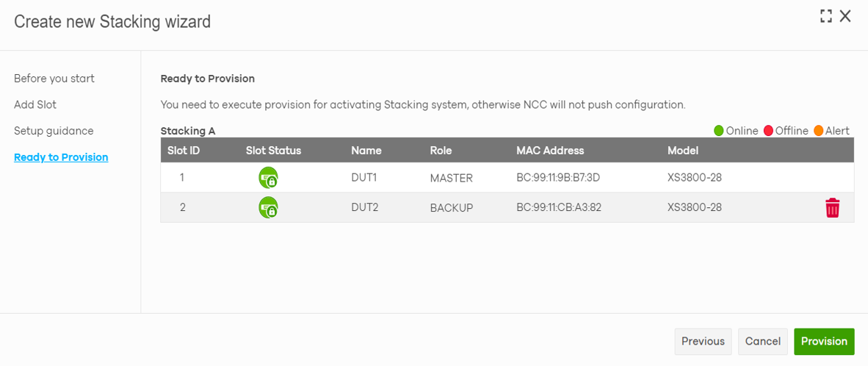Select the BACKUP role cell
This screenshot has width=868, height=366.
coord(452,208)
